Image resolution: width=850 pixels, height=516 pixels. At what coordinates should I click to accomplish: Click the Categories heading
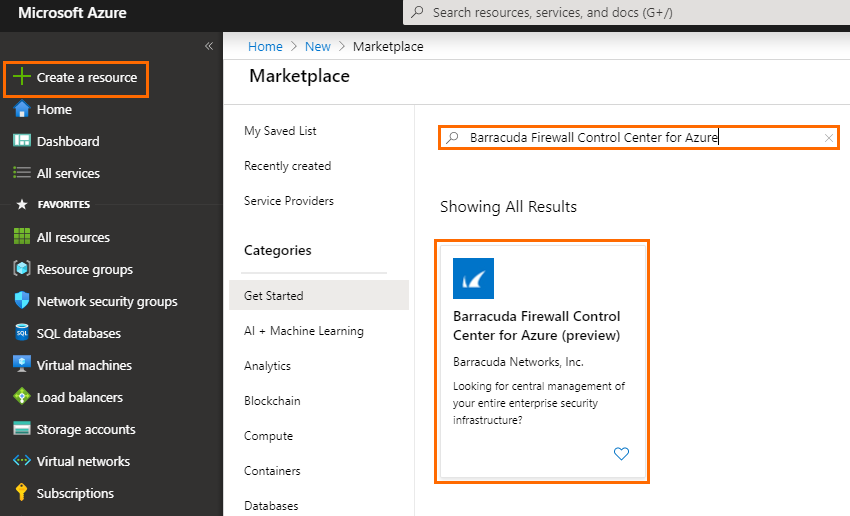[x=278, y=250]
